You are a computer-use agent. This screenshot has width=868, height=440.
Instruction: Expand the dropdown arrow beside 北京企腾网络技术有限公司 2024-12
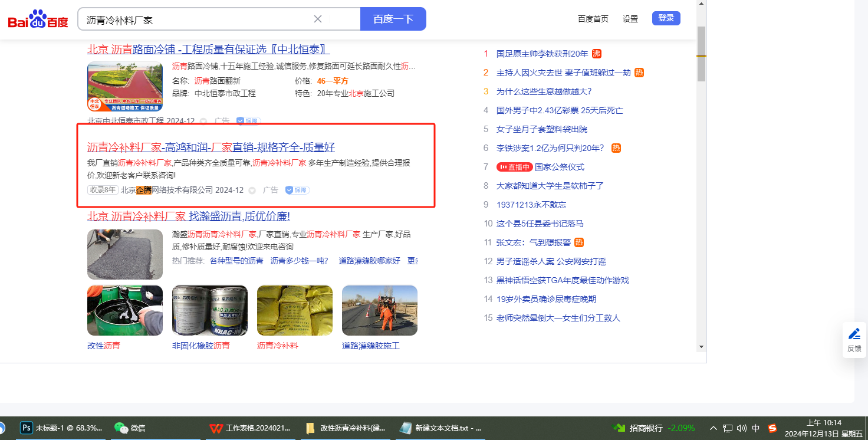252,191
